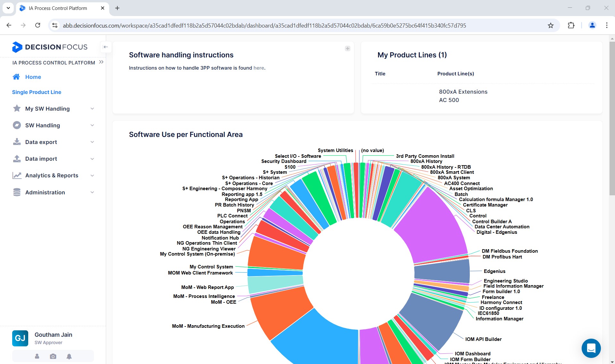Open Chrome three-dot menu
This screenshot has width=615, height=364.
click(607, 25)
